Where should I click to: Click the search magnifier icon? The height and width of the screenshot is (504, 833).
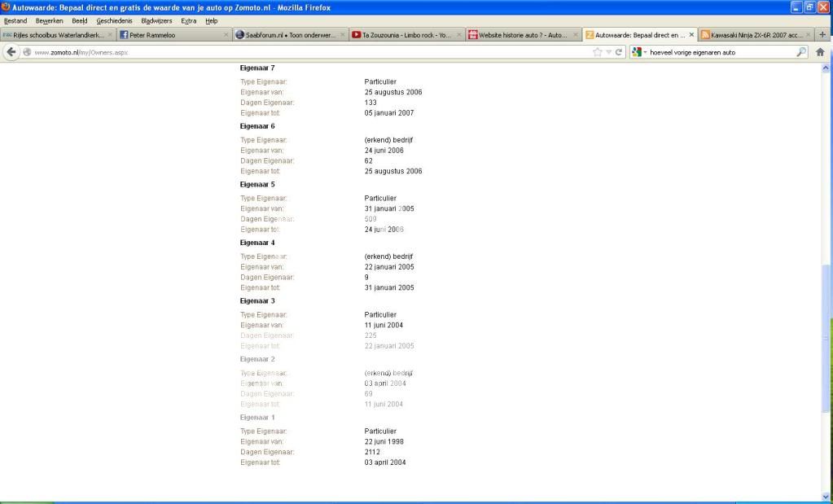801,52
